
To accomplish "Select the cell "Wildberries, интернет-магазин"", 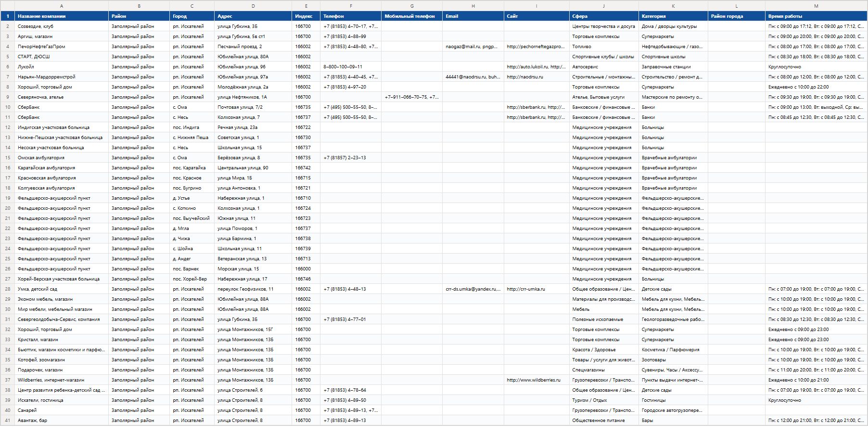I will pyautogui.click(x=62, y=380).
